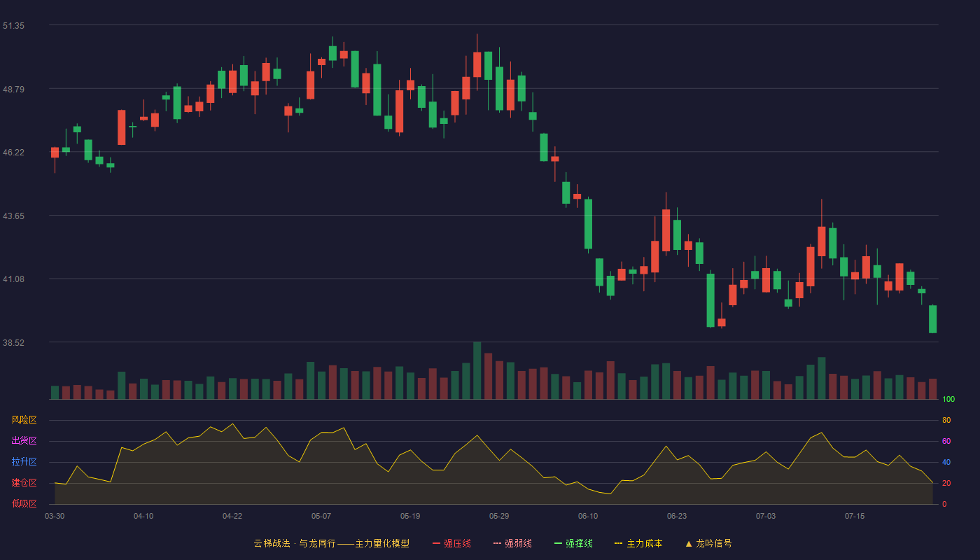Viewport: 980px width, 560px height.
Task: Click the 出货区 zone label
Action: tap(24, 441)
